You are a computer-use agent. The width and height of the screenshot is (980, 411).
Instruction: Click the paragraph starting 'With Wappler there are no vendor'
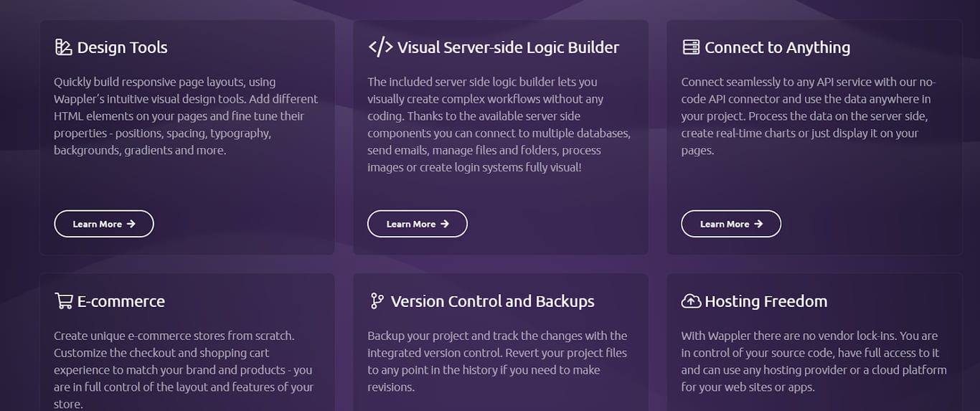[x=814, y=362]
